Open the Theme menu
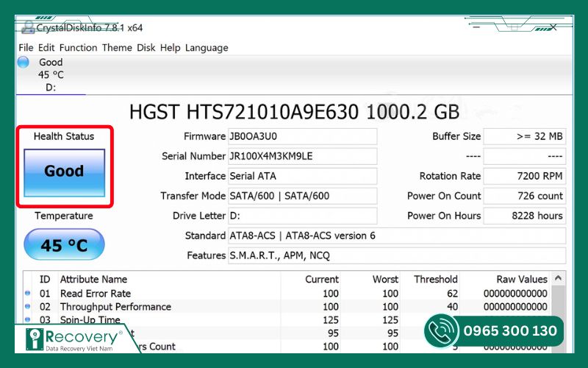Screen dimensions: 588x368 (x=117, y=48)
